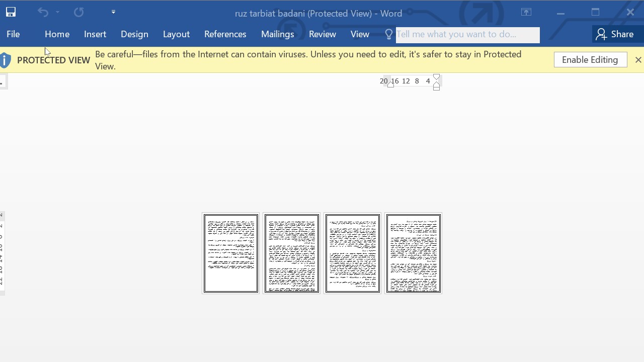This screenshot has width=644, height=362.
Task: Open the Mailings tab
Action: coord(277,34)
